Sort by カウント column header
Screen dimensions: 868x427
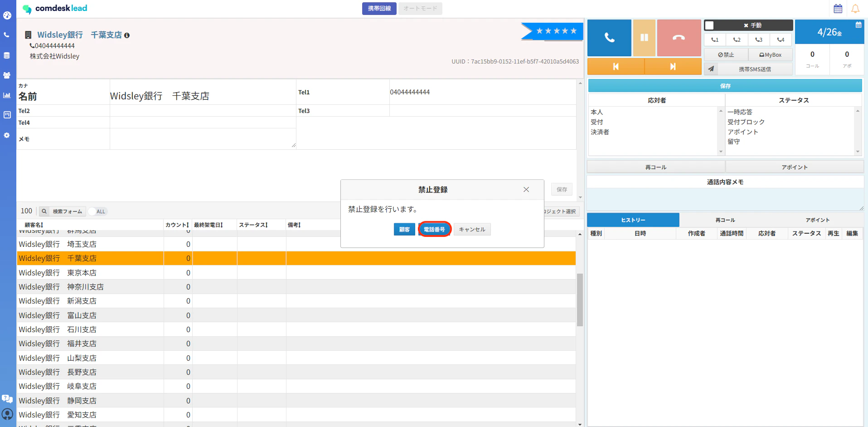coord(177,225)
